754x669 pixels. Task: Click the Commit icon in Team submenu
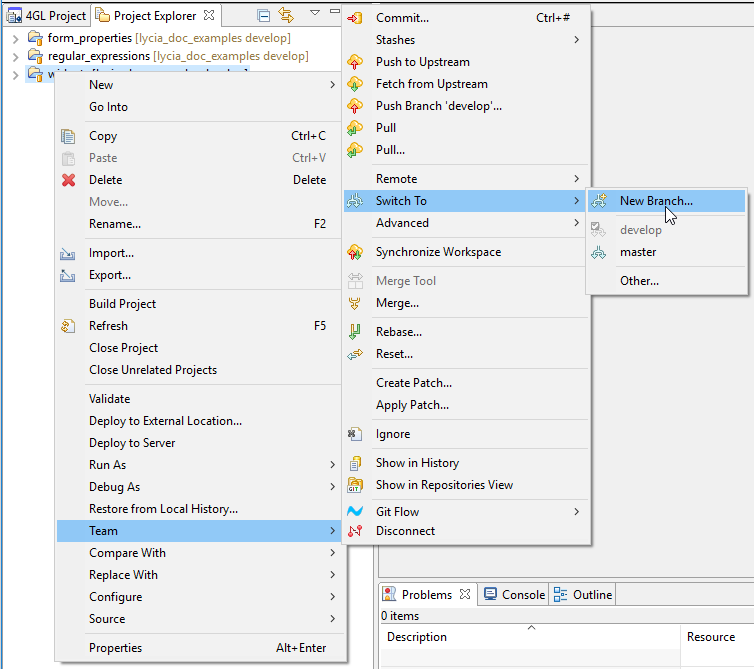tap(355, 18)
